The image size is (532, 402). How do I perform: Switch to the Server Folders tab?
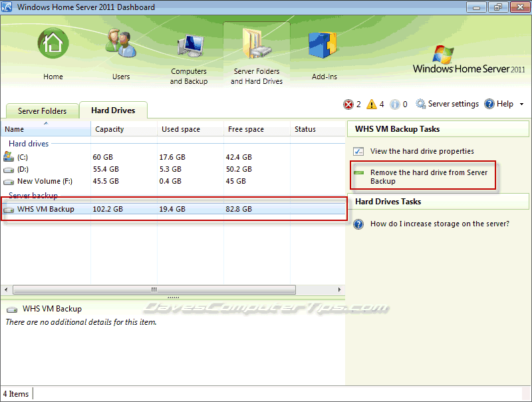point(43,111)
